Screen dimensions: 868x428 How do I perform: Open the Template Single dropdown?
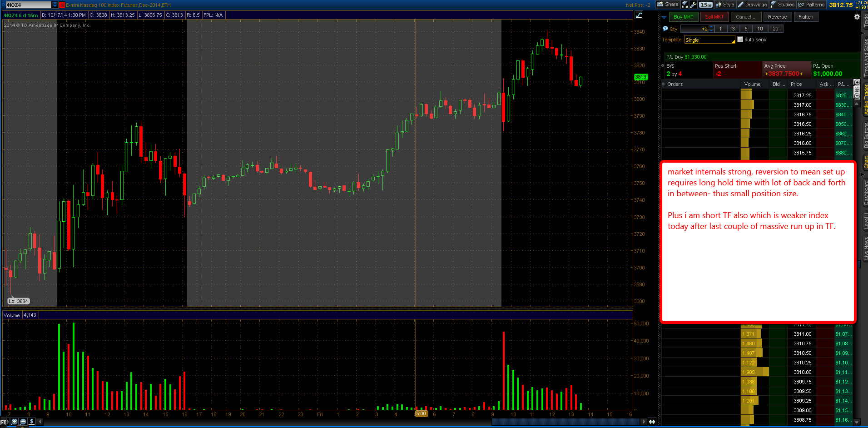coord(709,40)
